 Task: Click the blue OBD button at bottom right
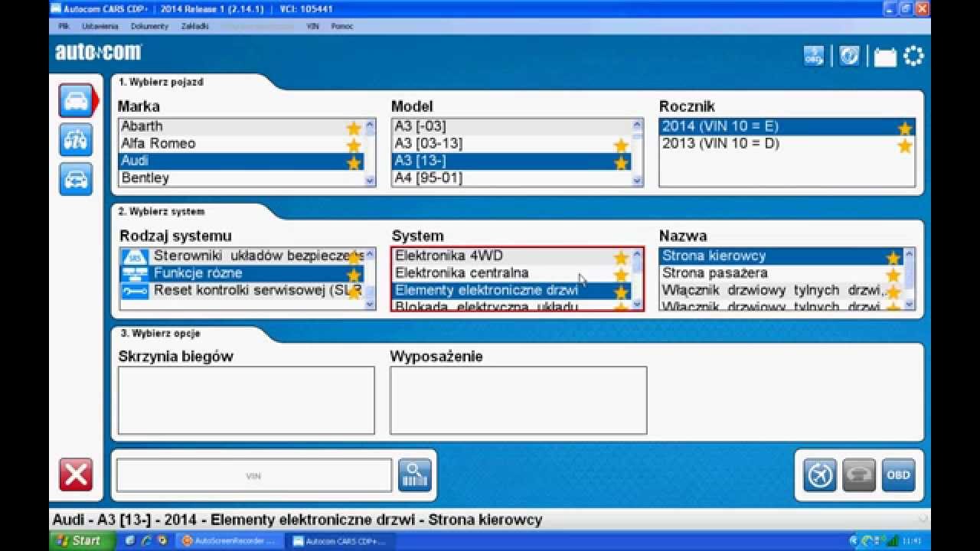[898, 475]
